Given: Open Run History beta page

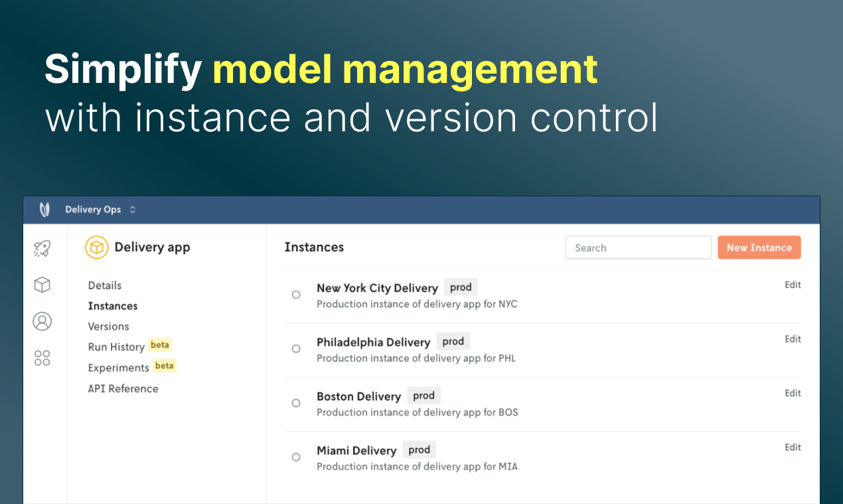Looking at the screenshot, I should pos(116,347).
